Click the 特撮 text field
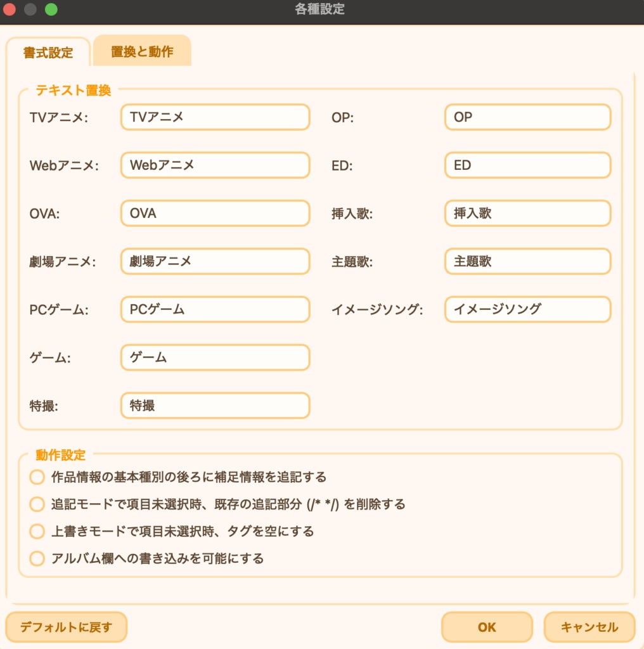644x649 pixels. [215, 406]
